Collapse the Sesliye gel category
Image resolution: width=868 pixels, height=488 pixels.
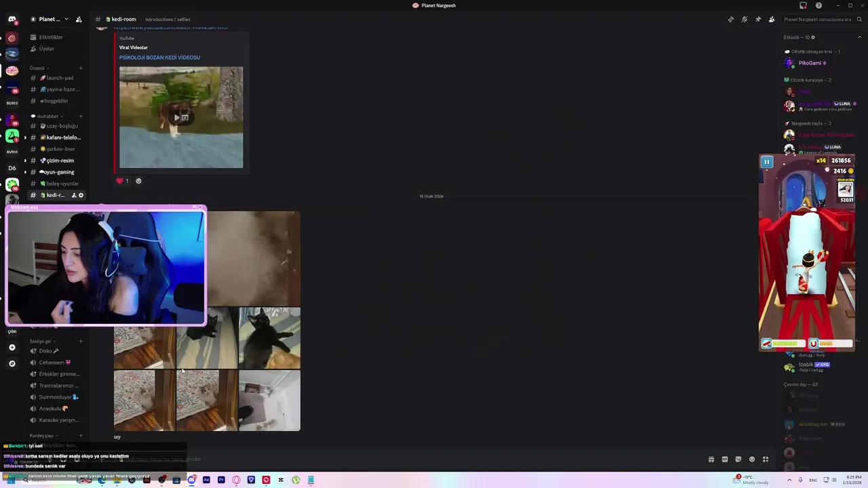tap(42, 342)
